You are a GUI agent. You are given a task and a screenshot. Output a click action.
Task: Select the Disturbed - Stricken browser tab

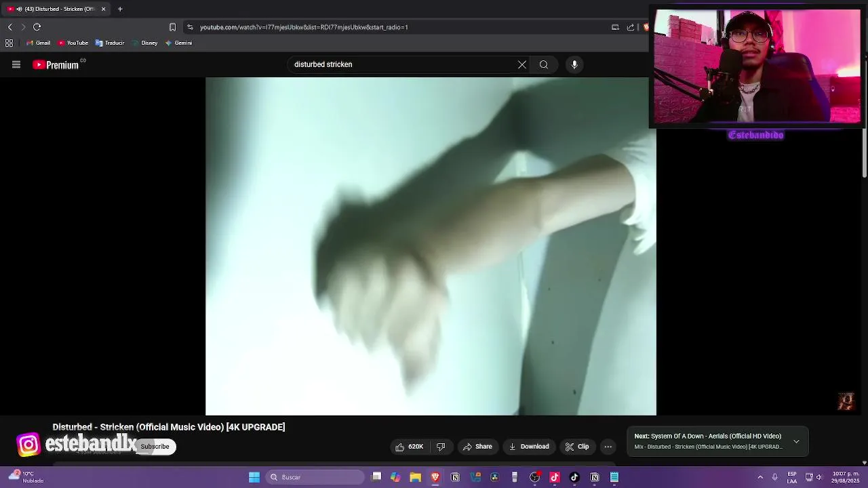coord(56,9)
